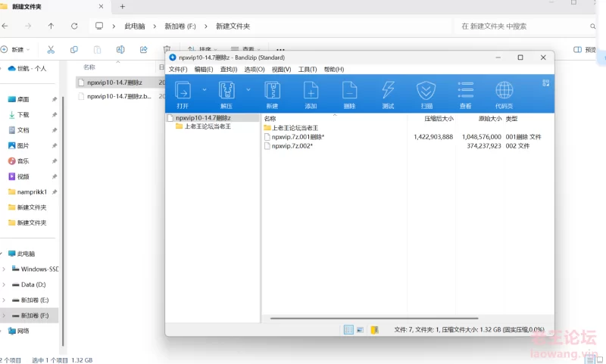The width and height of the screenshot is (606, 364).
Task: Click the 类型 column header in Bandizip
Action: tap(511, 119)
